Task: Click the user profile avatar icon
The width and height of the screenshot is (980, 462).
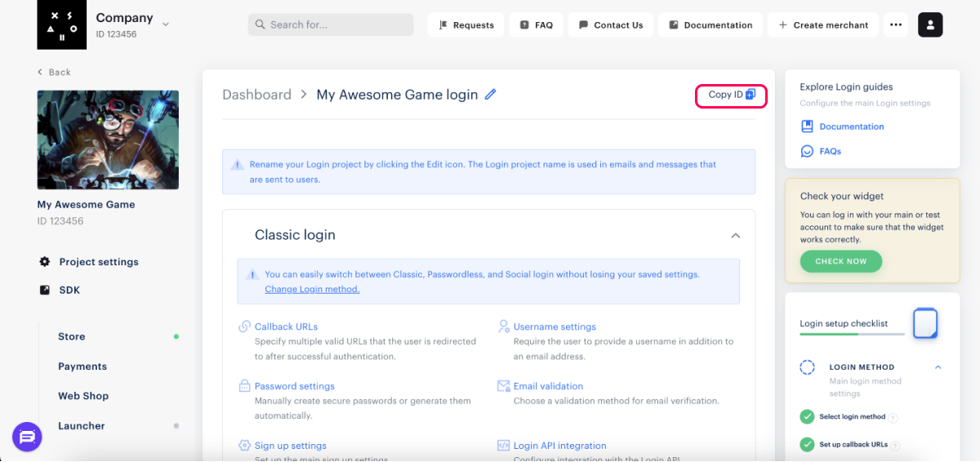Action: 930,24
